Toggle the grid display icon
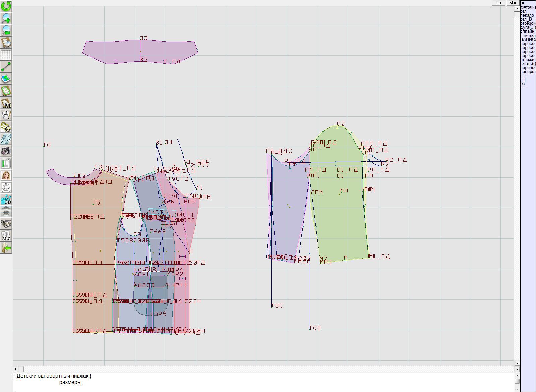 [x=6, y=54]
